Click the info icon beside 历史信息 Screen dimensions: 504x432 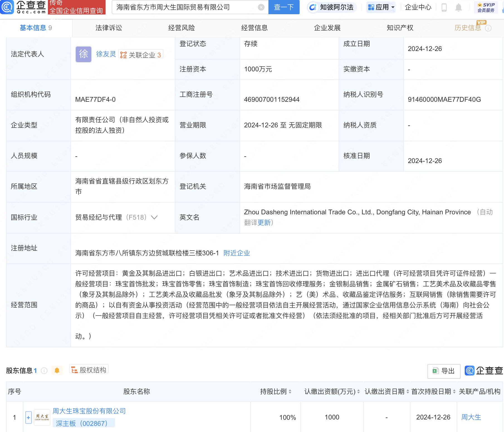tap(488, 28)
